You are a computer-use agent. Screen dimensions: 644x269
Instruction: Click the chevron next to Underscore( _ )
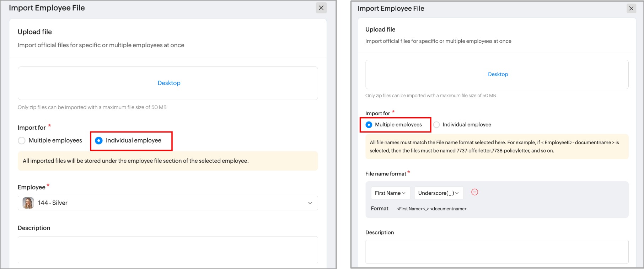[457, 193]
